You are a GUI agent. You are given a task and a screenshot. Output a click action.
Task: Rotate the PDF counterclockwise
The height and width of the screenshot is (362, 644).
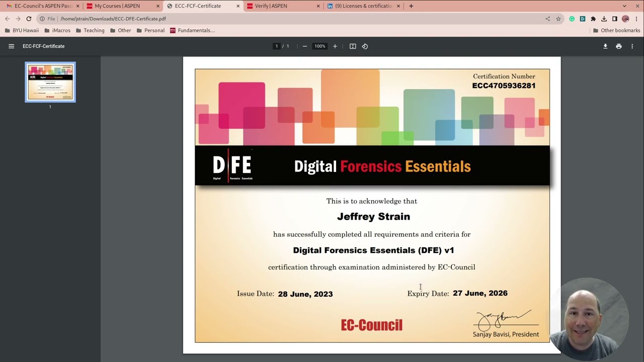click(365, 46)
